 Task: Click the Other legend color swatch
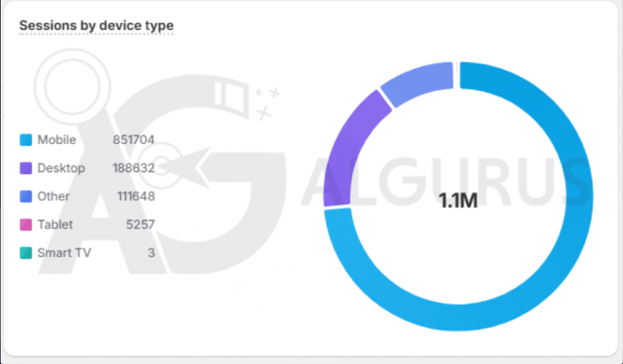coord(26,197)
